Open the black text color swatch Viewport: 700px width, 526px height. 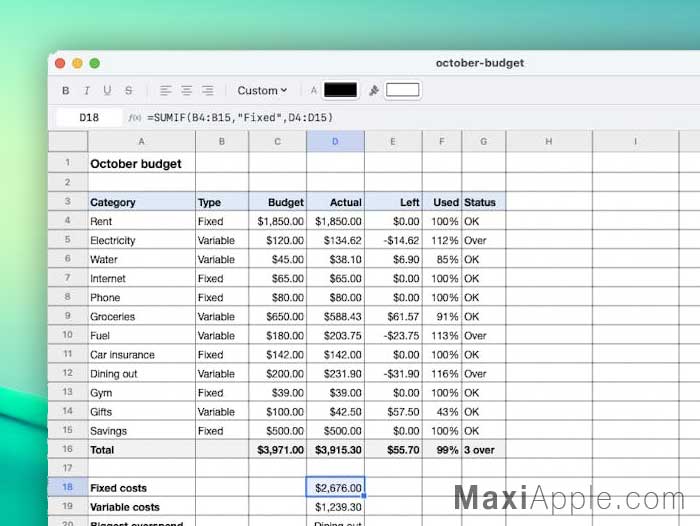340,90
